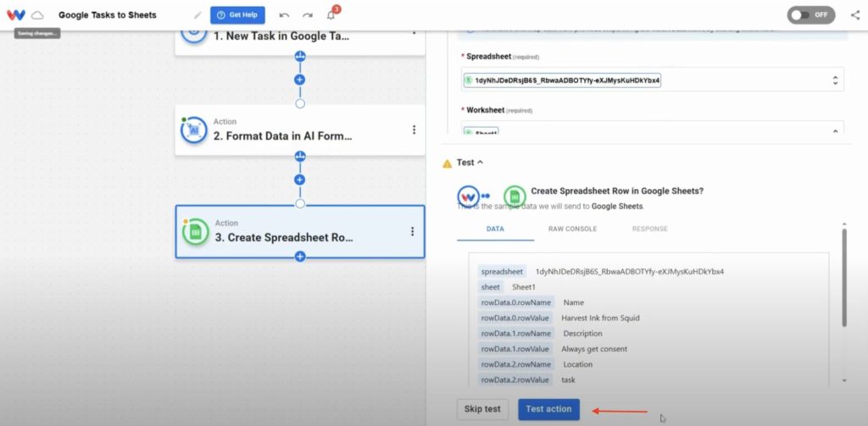Add step after Format Data plus button

coord(300,180)
